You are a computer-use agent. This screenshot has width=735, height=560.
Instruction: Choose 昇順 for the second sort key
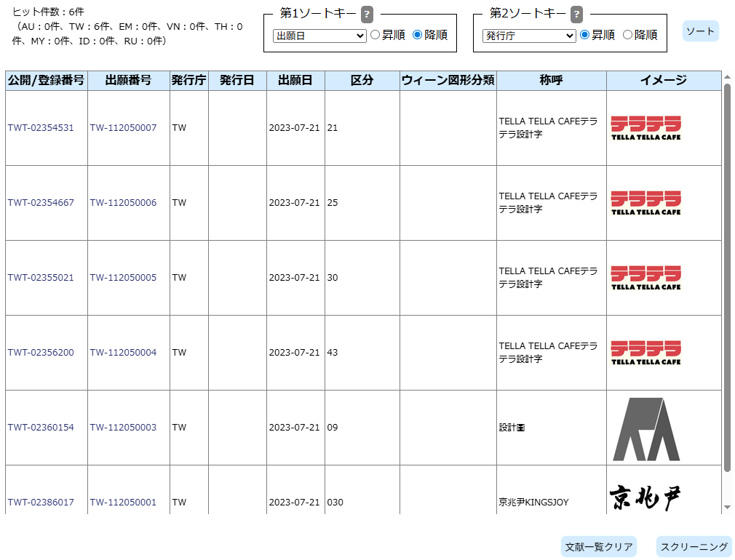click(x=585, y=35)
